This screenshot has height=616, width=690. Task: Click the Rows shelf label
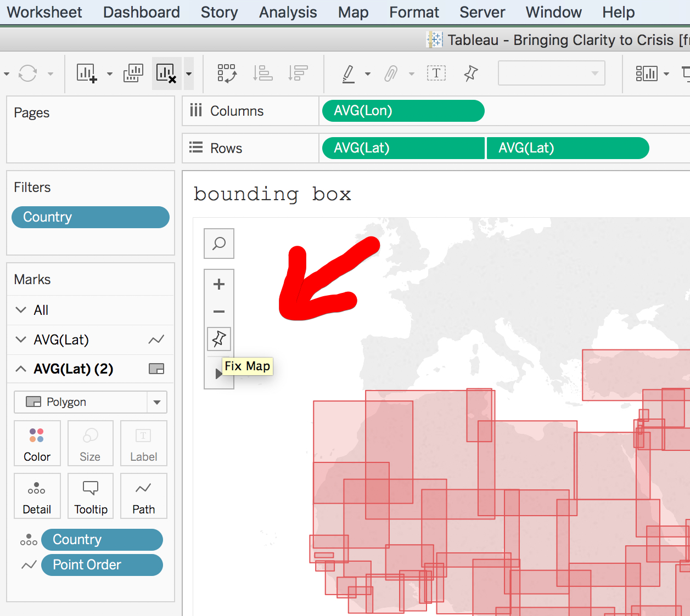click(x=226, y=148)
